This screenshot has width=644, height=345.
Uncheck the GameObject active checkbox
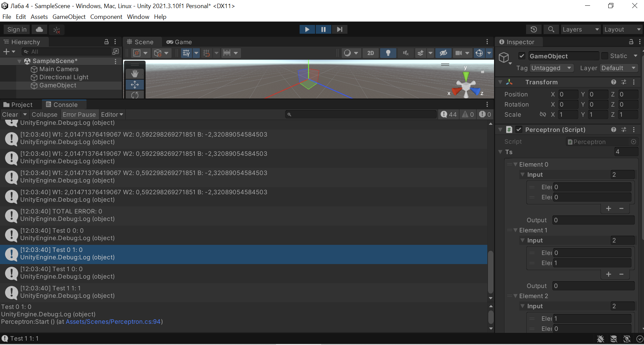522,56
